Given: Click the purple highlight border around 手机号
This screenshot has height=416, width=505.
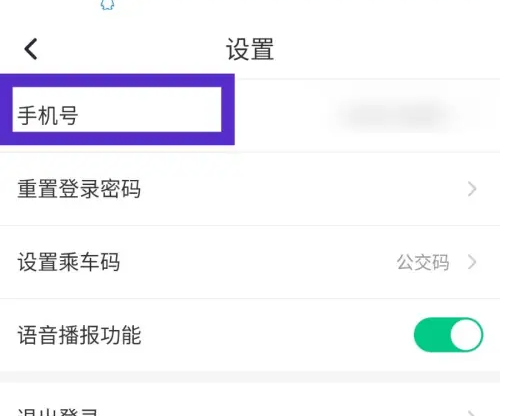Looking at the screenshot, I should click(x=117, y=80).
